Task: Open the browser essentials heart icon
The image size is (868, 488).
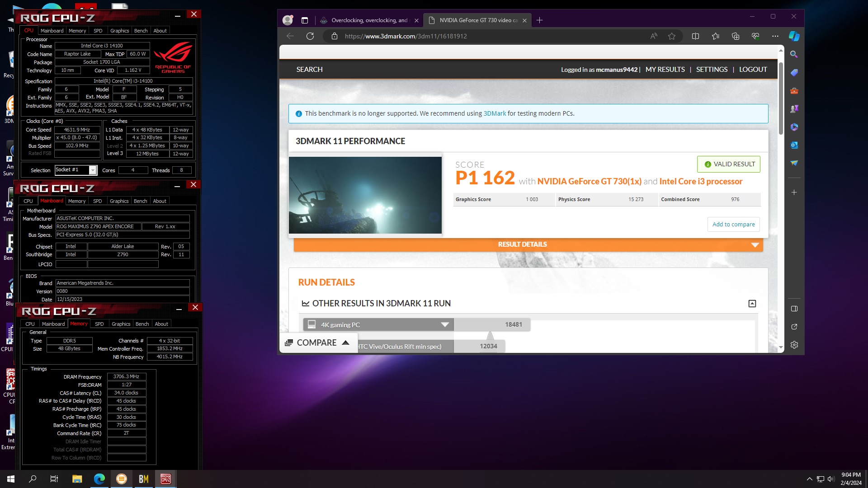Action: (x=755, y=36)
